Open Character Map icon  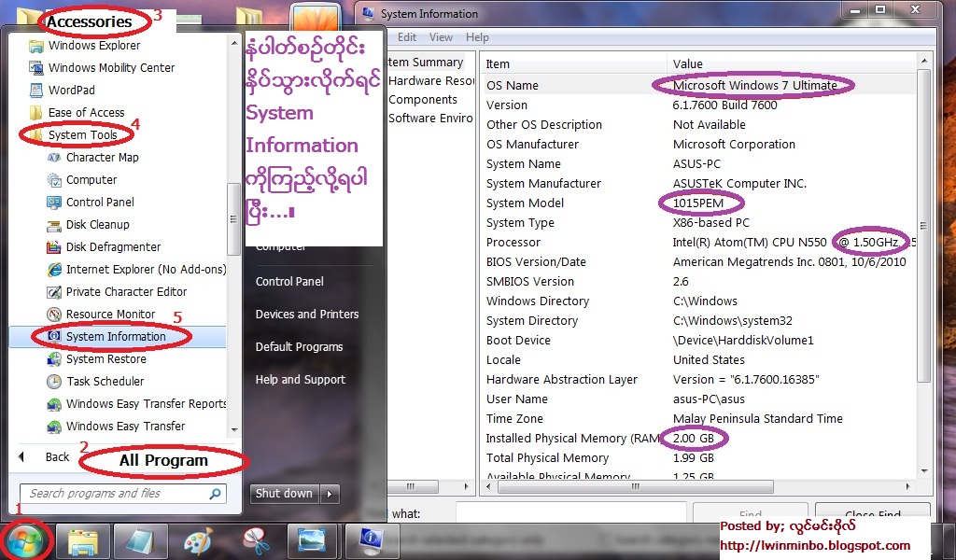coord(54,157)
